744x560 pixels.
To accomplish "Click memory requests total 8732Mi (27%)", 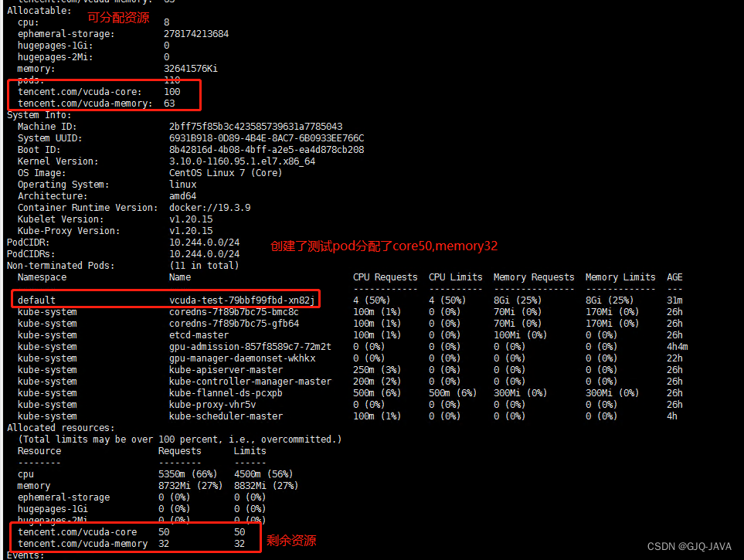I will coord(190,486).
